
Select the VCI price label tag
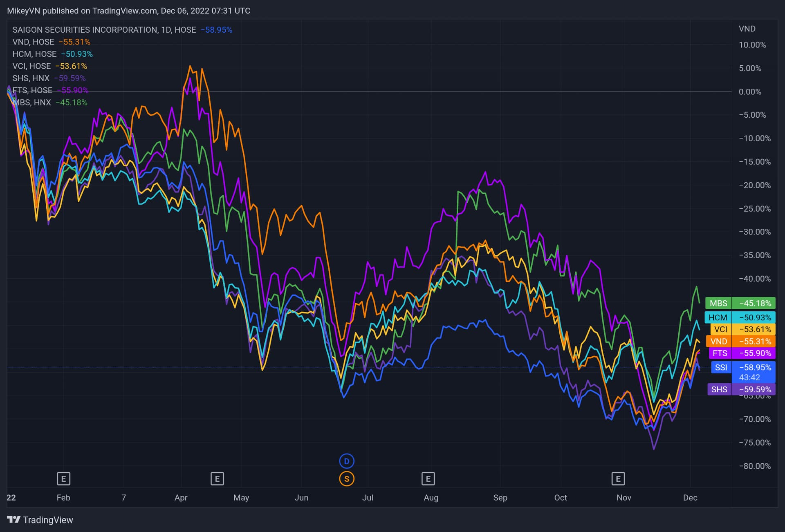[x=721, y=329]
